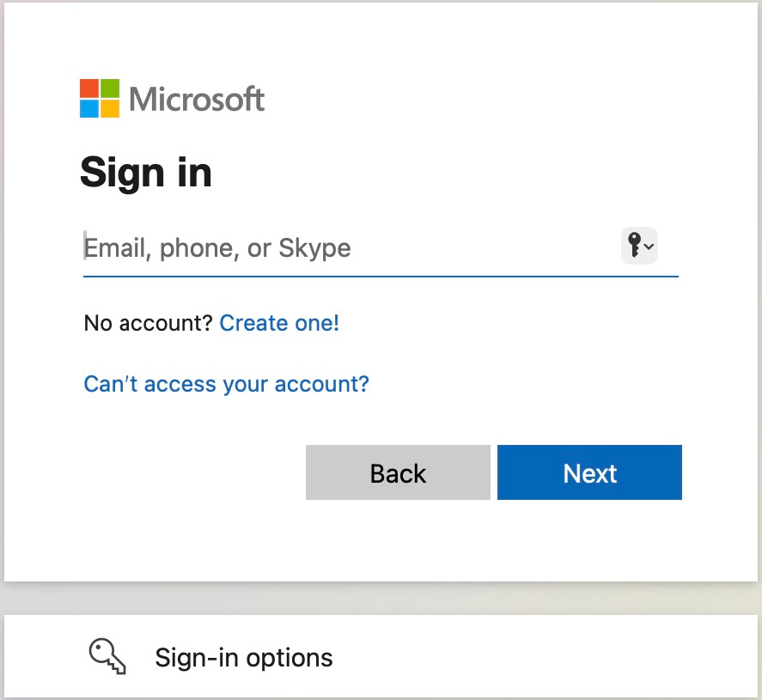Click the No account? text
The height and width of the screenshot is (700, 762).
click(149, 323)
